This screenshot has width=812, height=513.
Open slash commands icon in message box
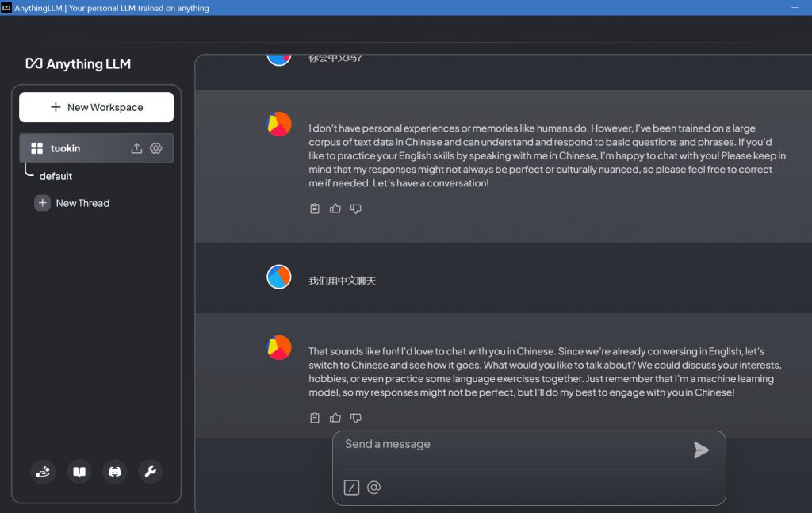point(351,488)
